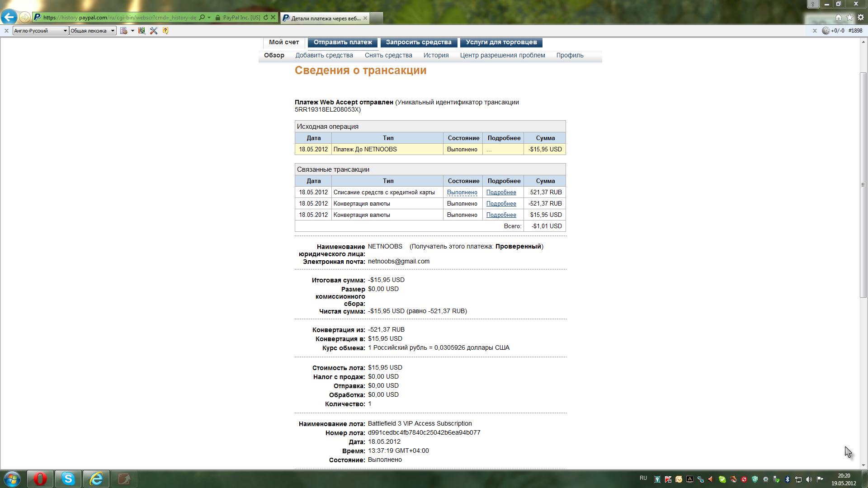
Task: Click the translator help question-mark icon
Action: (165, 31)
